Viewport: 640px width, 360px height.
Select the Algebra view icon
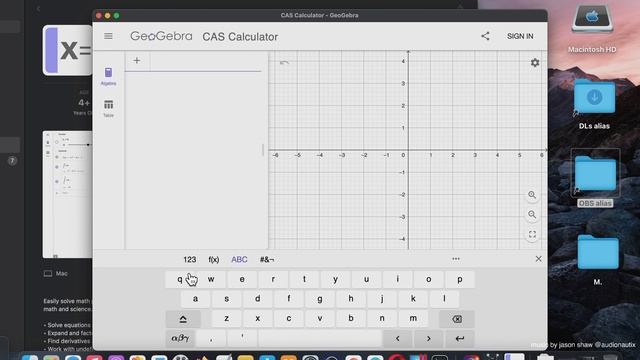click(x=108, y=76)
